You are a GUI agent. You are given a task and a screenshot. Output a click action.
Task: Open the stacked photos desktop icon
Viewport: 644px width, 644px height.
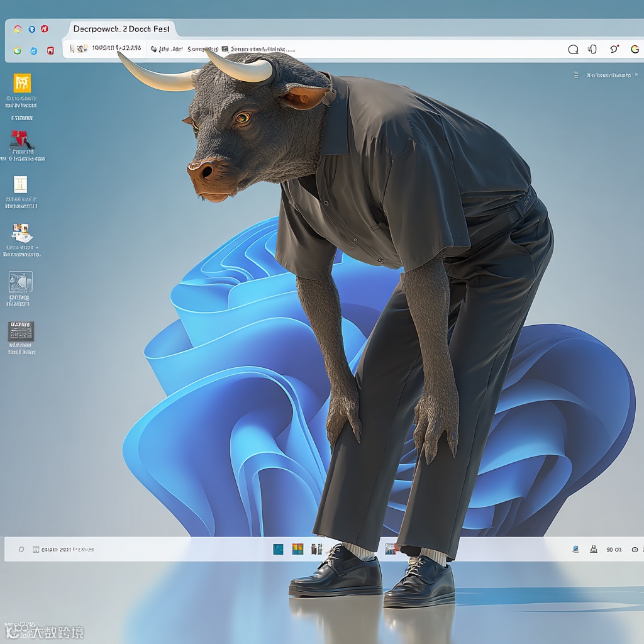coord(22,233)
